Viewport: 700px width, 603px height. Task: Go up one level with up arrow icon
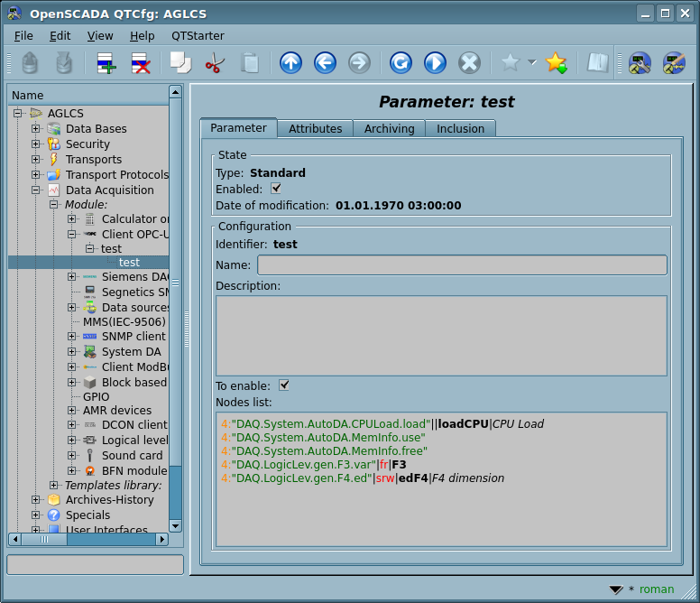(x=290, y=62)
